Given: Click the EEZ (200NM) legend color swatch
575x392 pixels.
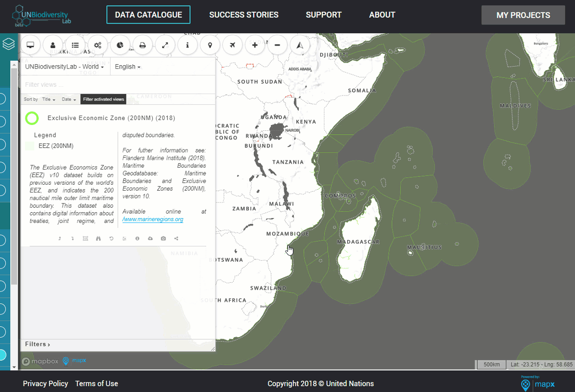Looking at the screenshot, I should (30, 146).
